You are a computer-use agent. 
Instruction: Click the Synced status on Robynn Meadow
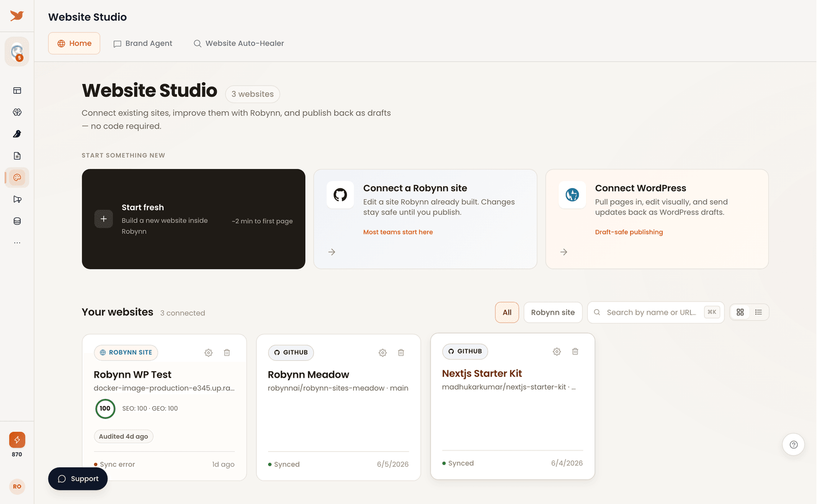(x=284, y=464)
